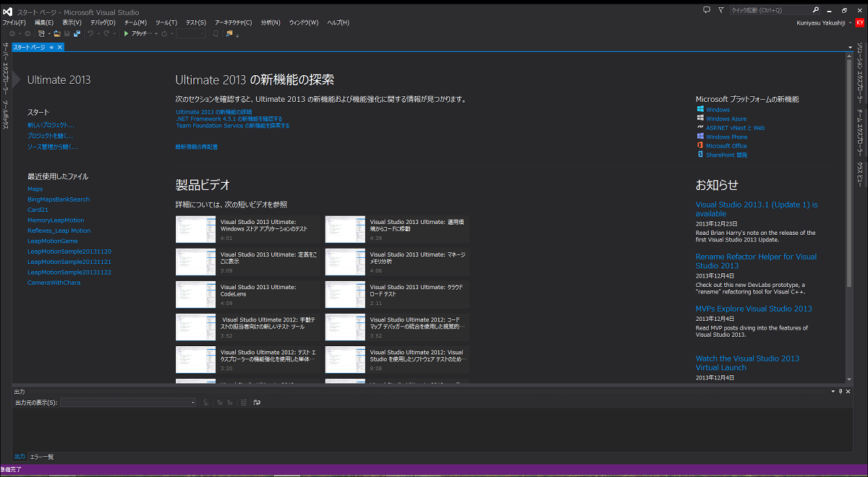
Task: Click the Windows logo icon in platform list
Action: (700, 110)
